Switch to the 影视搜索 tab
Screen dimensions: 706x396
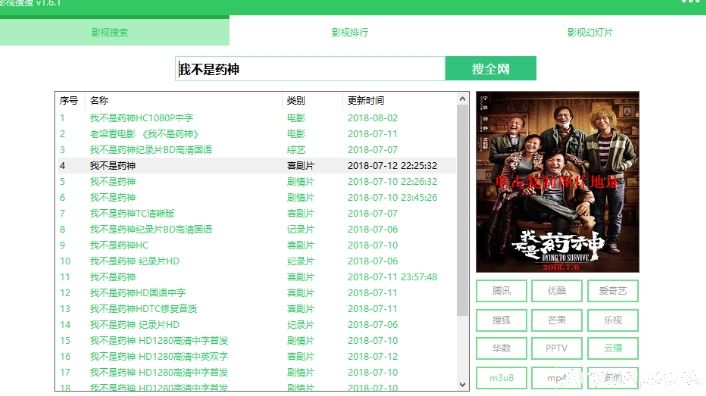110,32
